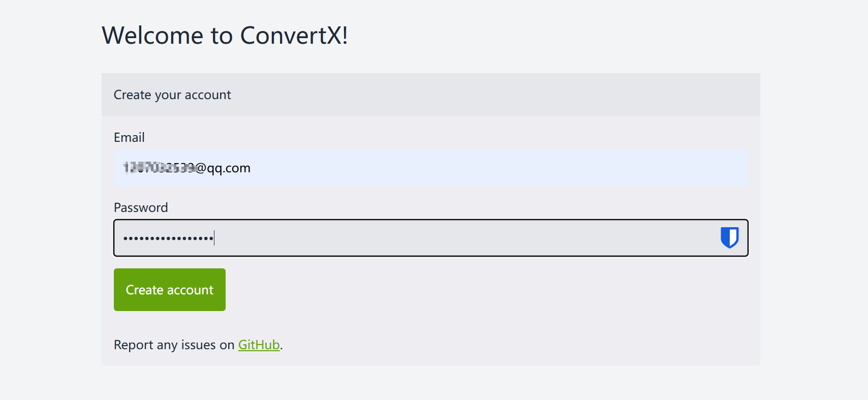The height and width of the screenshot is (400, 868).
Task: Click the text cursor after the password dots
Action: 214,238
